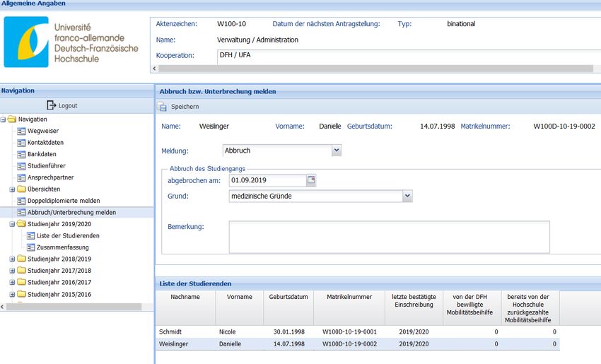The height and width of the screenshot is (364, 601).
Task: Sort by the Nachname column header
Action: coord(185,298)
